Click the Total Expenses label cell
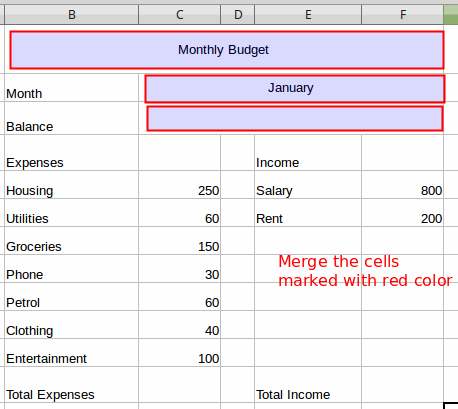This screenshot has height=409, width=458. (72, 385)
